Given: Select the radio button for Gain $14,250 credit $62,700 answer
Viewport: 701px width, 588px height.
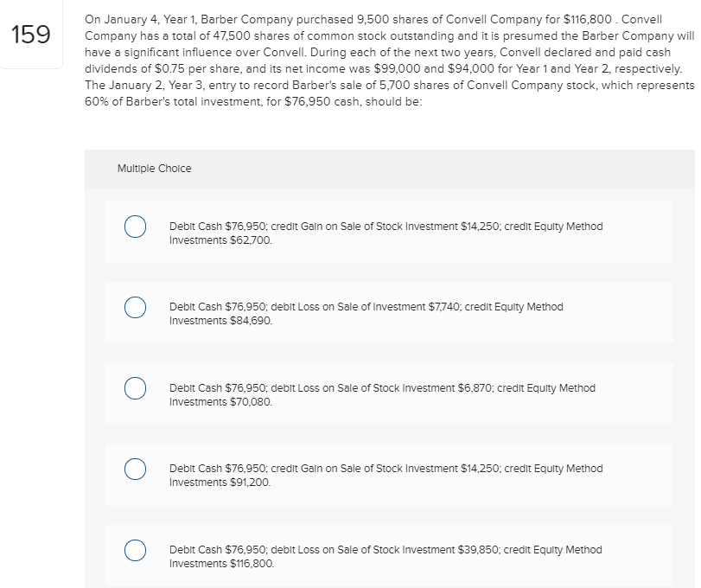Looking at the screenshot, I should point(135,227).
